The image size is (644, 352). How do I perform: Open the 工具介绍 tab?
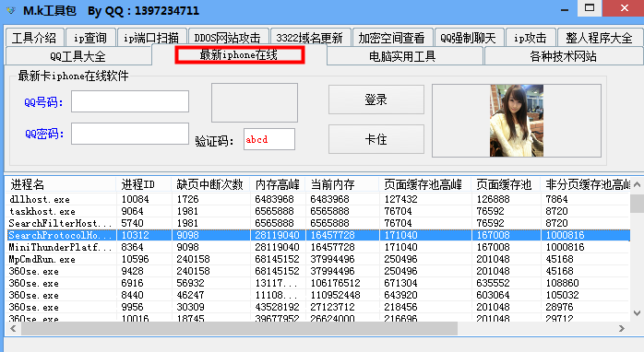34,38
